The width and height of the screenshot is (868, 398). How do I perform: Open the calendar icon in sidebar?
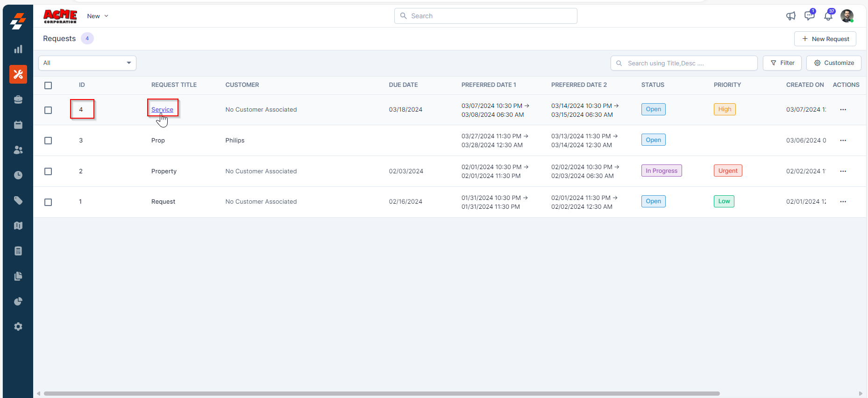[x=18, y=125]
